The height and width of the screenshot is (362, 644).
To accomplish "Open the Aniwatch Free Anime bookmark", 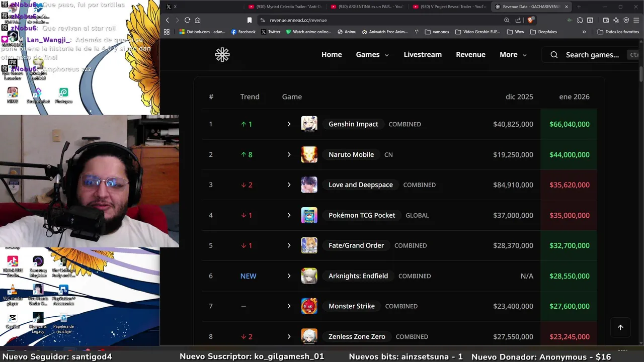I will 384,32.
